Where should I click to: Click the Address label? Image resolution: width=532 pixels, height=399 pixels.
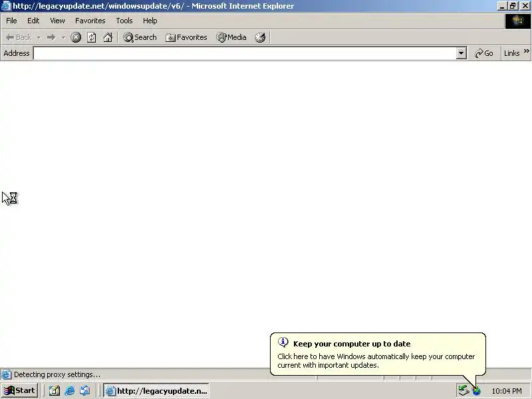[16, 53]
